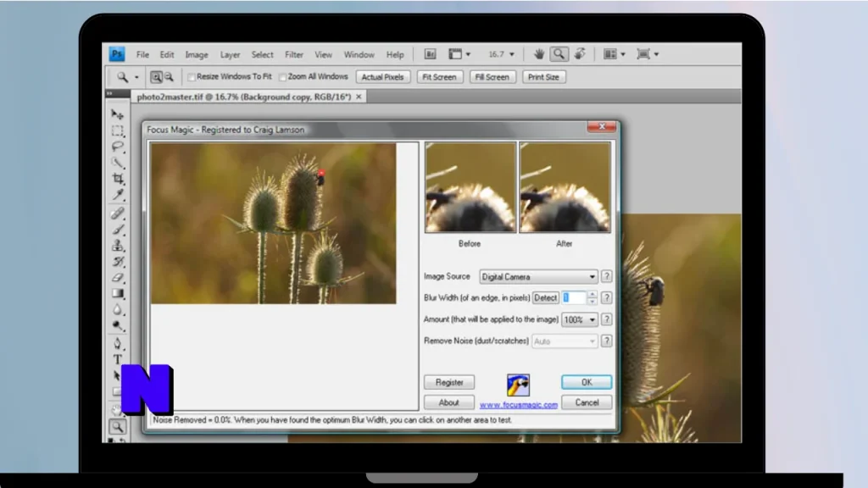Cancel the Focus Magic dialog
The width and height of the screenshot is (868, 488).
click(x=587, y=402)
